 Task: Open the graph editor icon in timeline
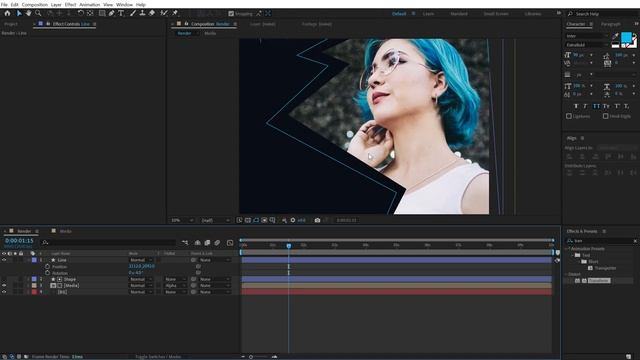tap(230, 242)
